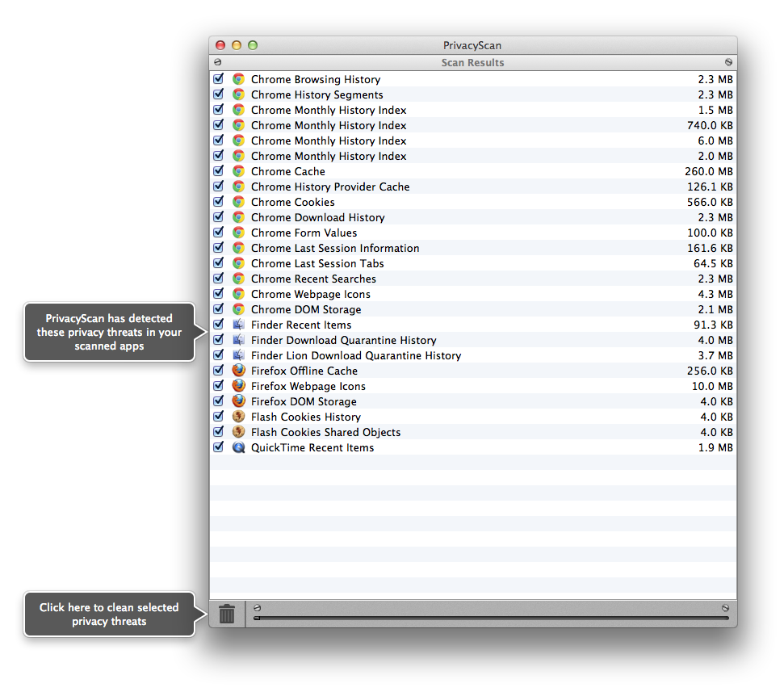Image resolution: width=784 pixels, height=692 pixels.
Task: Toggle the Chrome DOM Storage checkbox
Action: point(219,309)
